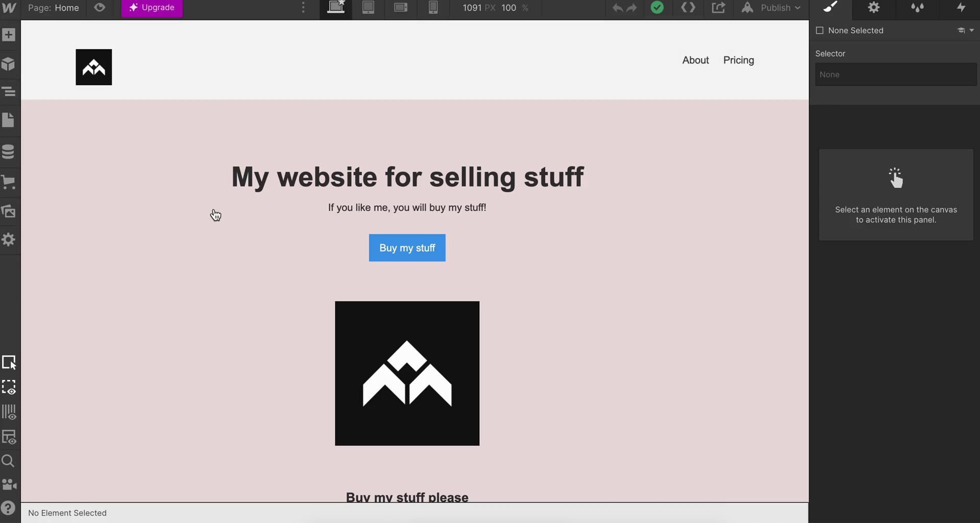980x523 pixels.
Task: Click the Selector input field
Action: point(896,75)
